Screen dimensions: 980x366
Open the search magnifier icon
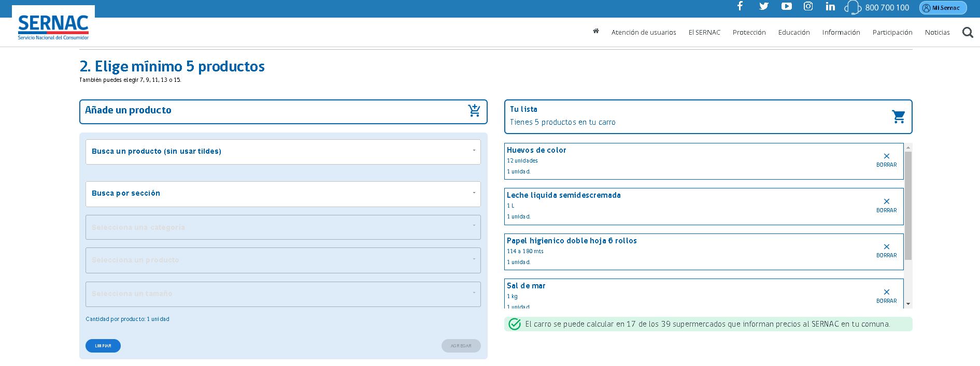point(967,33)
